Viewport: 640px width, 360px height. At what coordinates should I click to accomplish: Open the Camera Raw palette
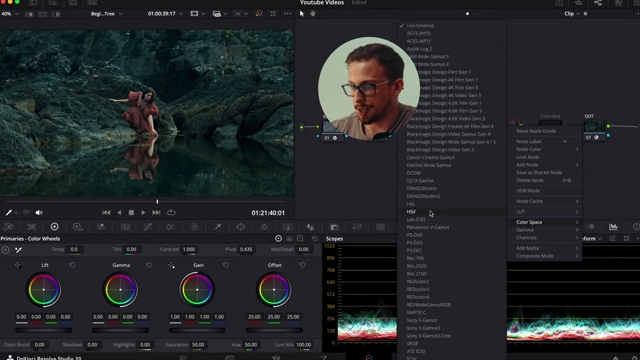click(9, 227)
